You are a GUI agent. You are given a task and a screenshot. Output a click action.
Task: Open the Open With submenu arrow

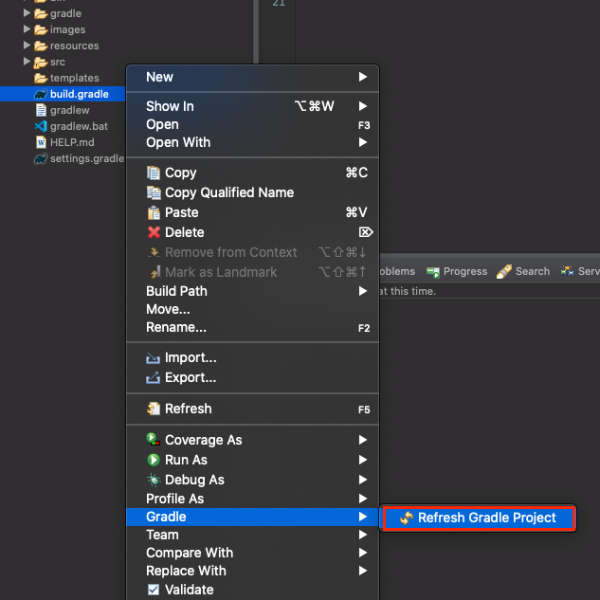click(x=363, y=142)
